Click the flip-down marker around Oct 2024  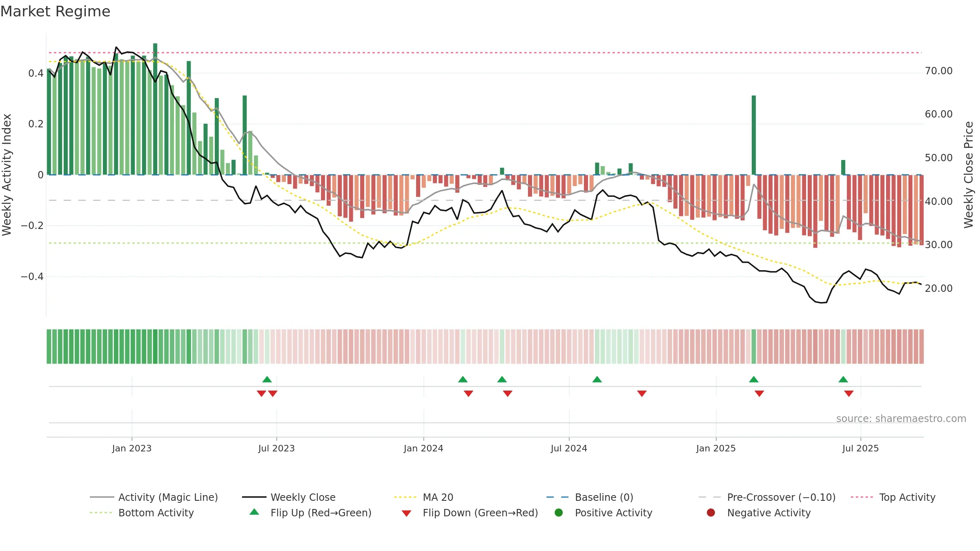[x=642, y=393]
